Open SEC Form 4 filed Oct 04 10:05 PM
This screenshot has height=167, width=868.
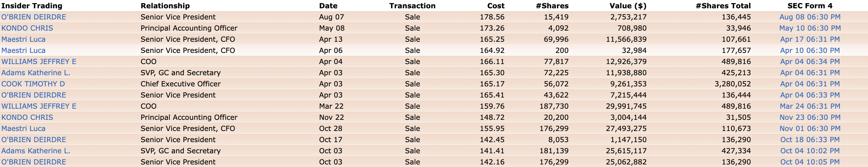point(810,162)
